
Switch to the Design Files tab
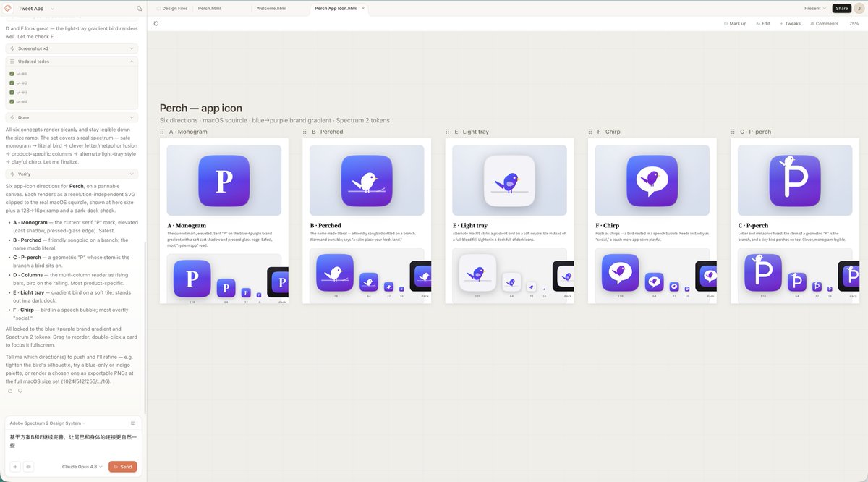tap(172, 9)
